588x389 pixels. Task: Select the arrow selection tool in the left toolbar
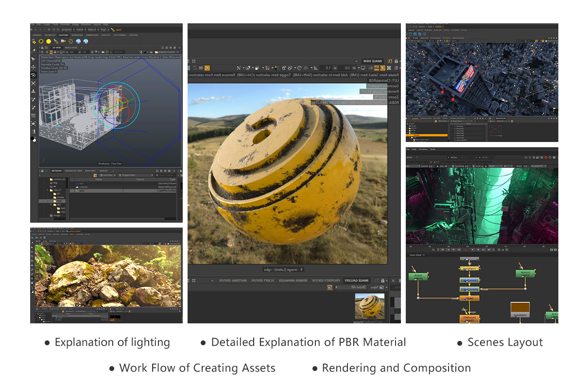(x=33, y=59)
